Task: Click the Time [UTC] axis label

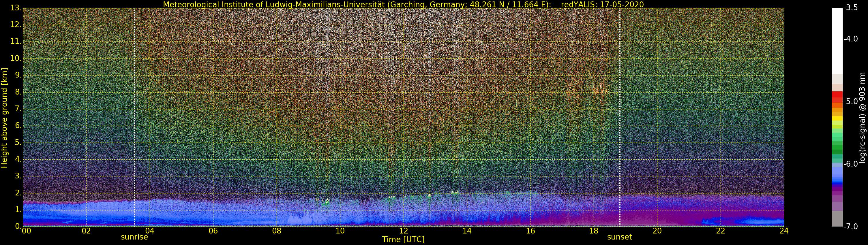Action: 403,240
